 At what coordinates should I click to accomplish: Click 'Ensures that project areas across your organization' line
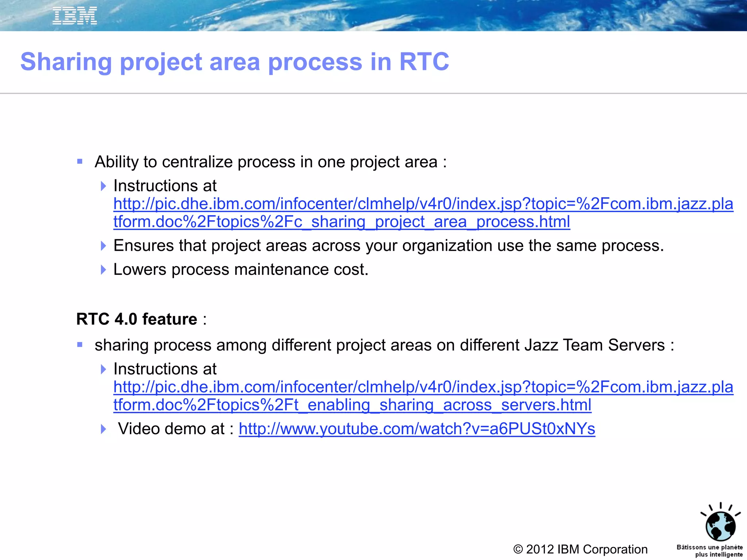[x=388, y=246]
